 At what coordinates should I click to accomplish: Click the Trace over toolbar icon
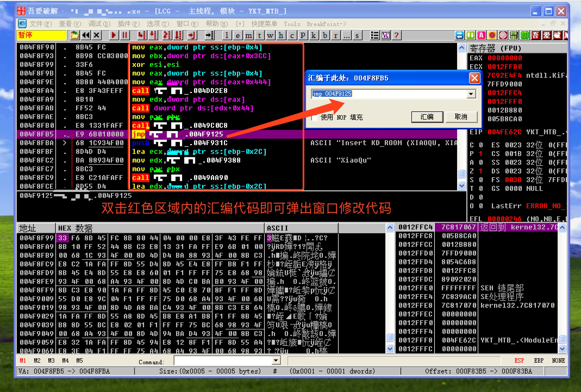tap(178, 35)
